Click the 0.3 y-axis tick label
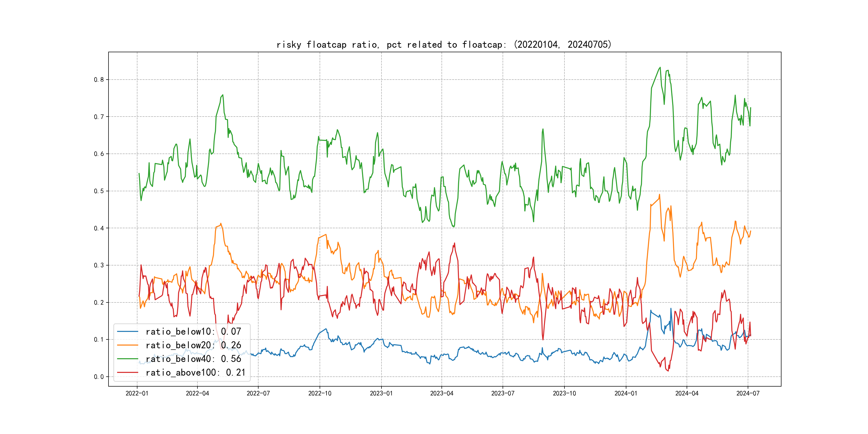Viewport: 868px width, 434px height. 99,265
